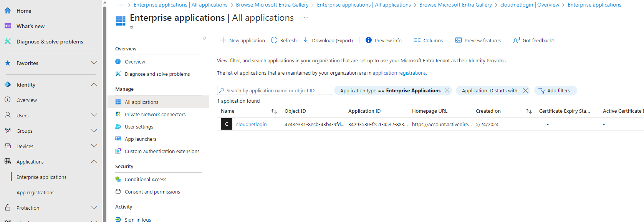Open Enterprise applications in sidebar
644x222 pixels.
tap(41, 177)
